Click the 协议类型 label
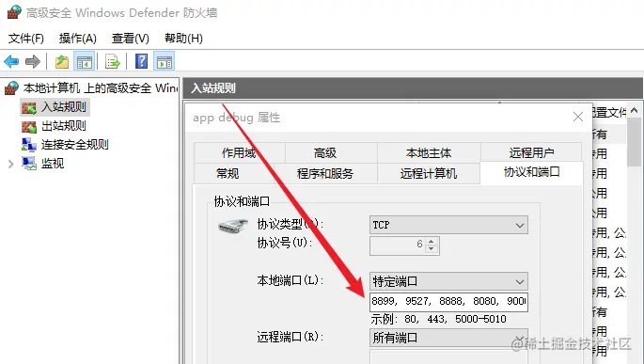This screenshot has height=364, width=644. (x=290, y=224)
